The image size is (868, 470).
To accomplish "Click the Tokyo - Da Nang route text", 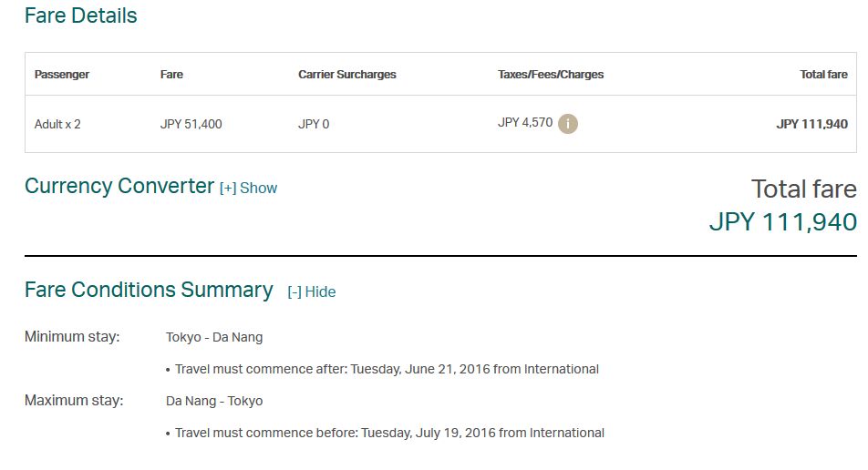I will [214, 337].
